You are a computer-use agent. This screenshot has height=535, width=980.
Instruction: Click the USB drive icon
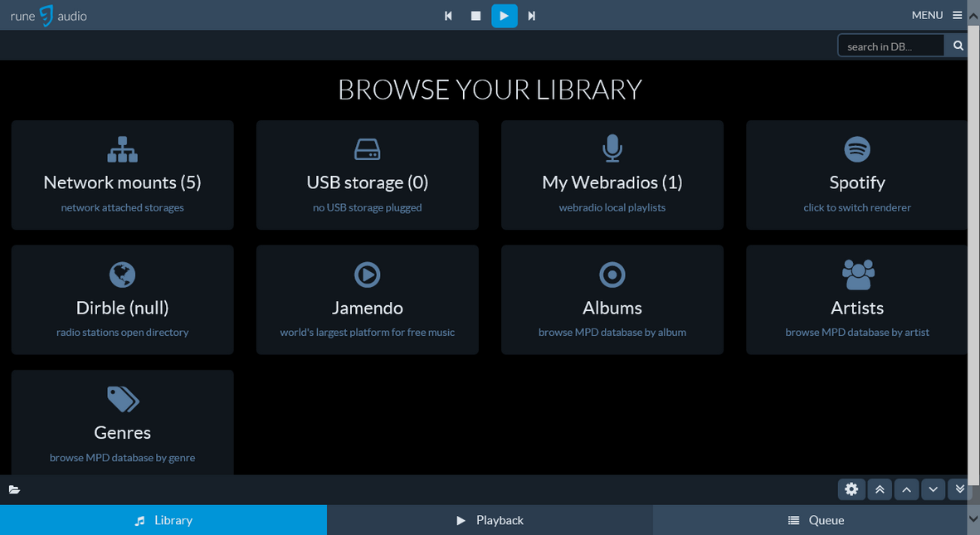pos(368,149)
